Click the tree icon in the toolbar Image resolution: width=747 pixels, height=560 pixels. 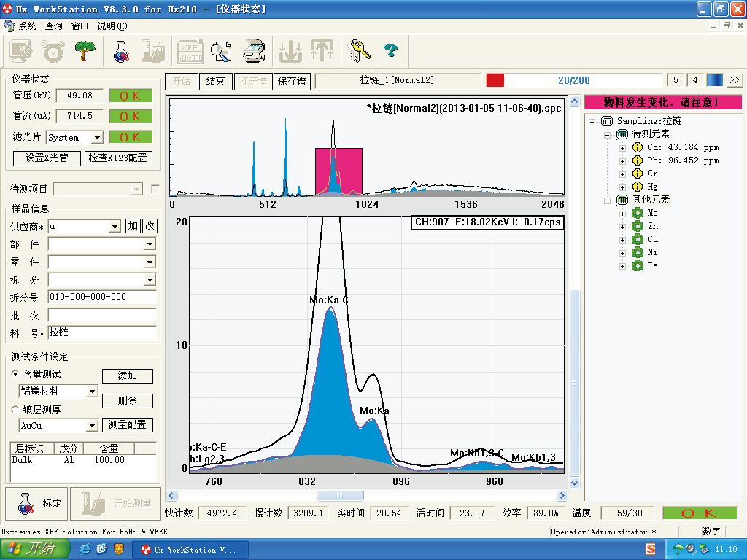(85, 50)
